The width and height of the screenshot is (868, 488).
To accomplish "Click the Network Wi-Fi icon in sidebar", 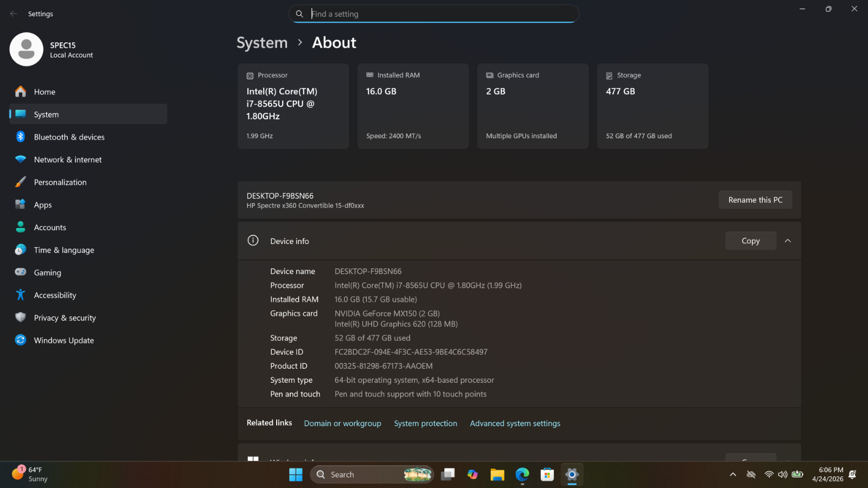I will pos(21,159).
